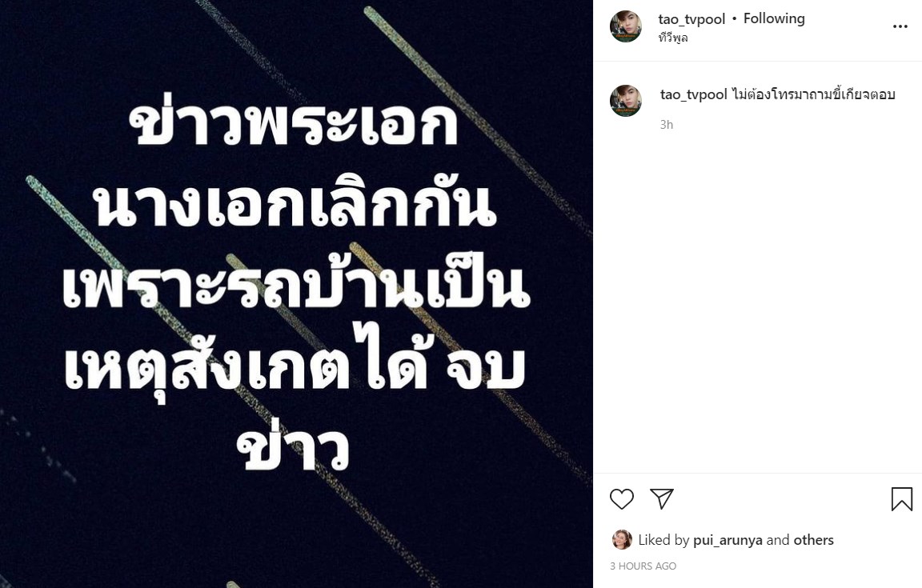Click the tao_tvpool username in the caption

pos(694,94)
